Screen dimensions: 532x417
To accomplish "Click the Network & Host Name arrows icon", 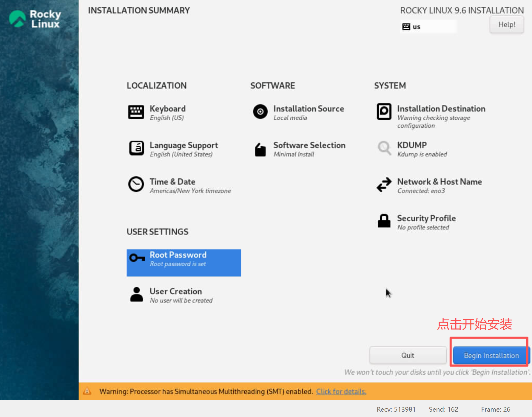I will [x=384, y=185].
